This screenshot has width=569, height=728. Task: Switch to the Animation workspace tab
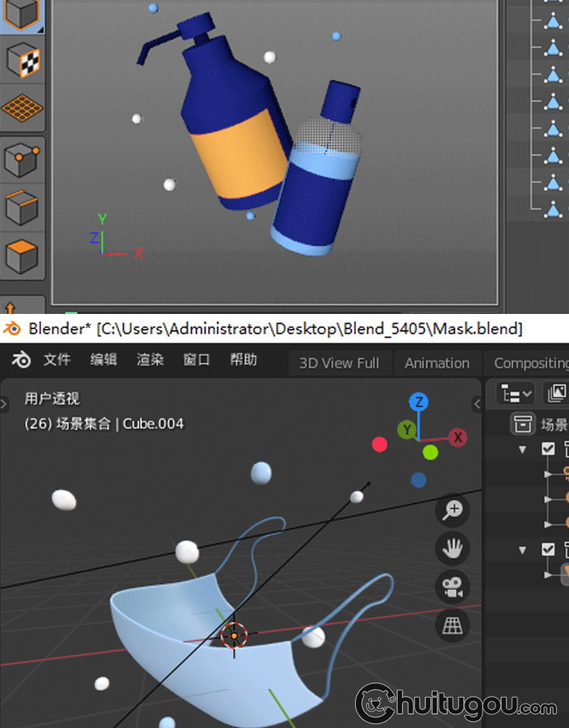pyautogui.click(x=437, y=363)
